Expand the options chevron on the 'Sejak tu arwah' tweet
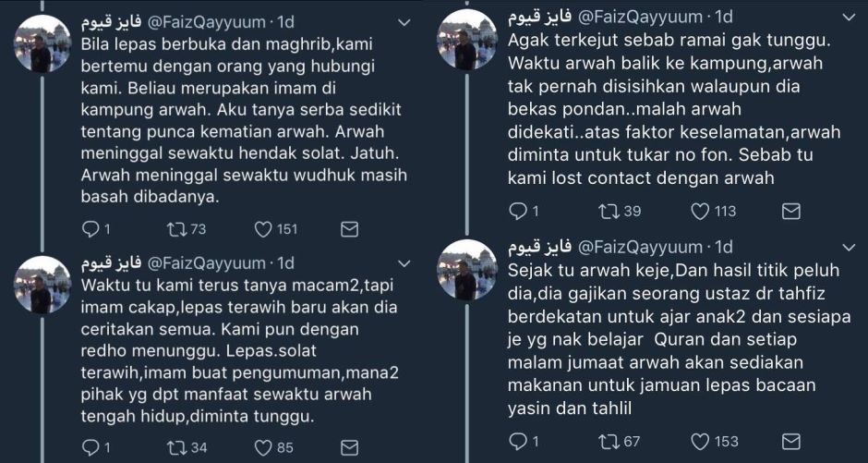This screenshot has height=463, width=868. [849, 248]
